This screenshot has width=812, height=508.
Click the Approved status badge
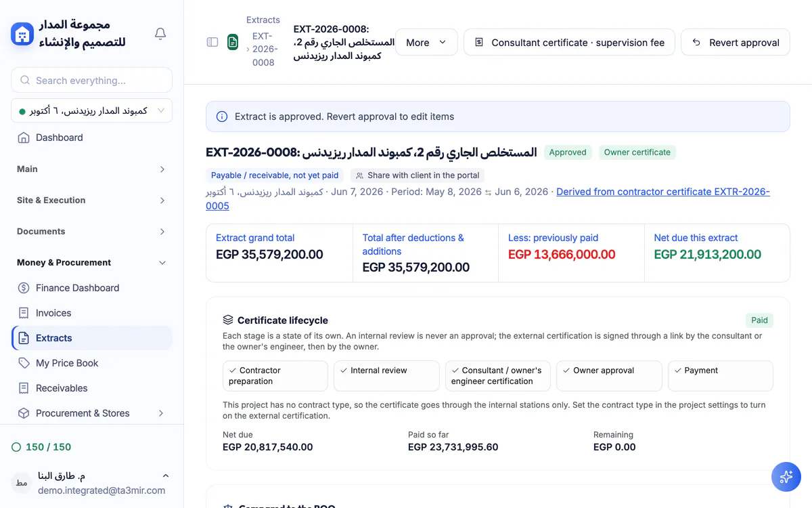pos(568,152)
